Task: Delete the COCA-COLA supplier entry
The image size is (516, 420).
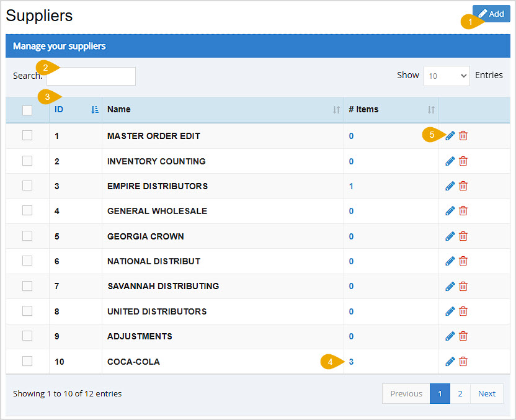Action: click(463, 361)
